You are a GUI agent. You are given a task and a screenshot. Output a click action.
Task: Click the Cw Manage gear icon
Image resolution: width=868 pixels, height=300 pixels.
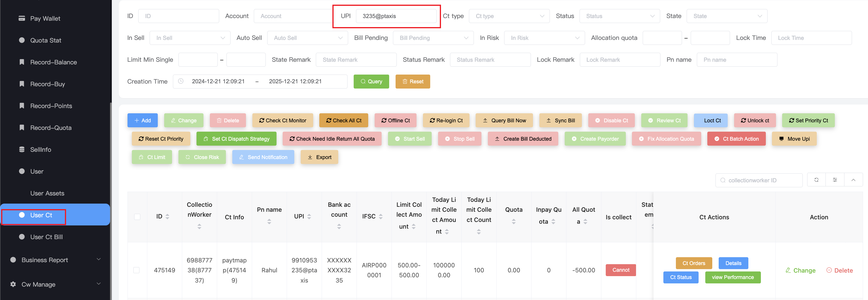13,284
